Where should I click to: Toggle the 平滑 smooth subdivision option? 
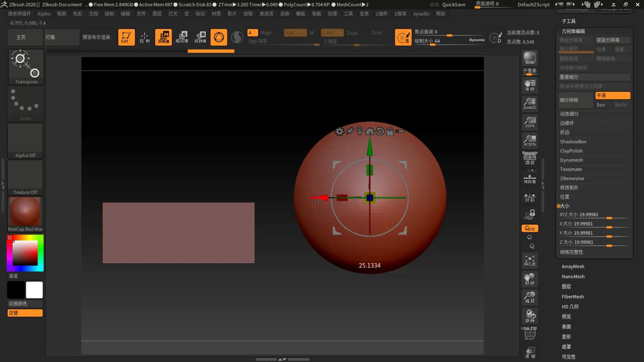pos(612,96)
